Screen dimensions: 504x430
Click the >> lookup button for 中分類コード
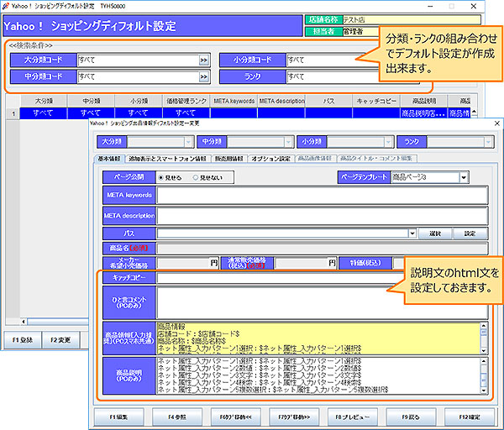203,77
